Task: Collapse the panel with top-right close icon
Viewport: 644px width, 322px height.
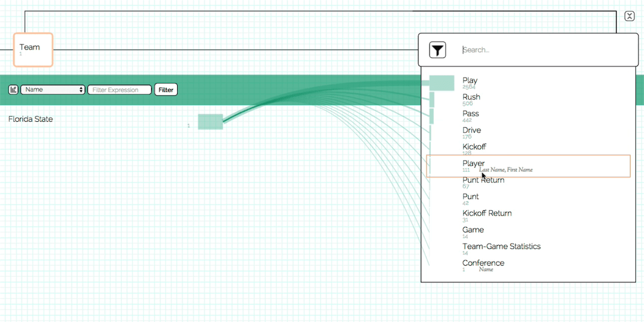Action: (x=630, y=16)
